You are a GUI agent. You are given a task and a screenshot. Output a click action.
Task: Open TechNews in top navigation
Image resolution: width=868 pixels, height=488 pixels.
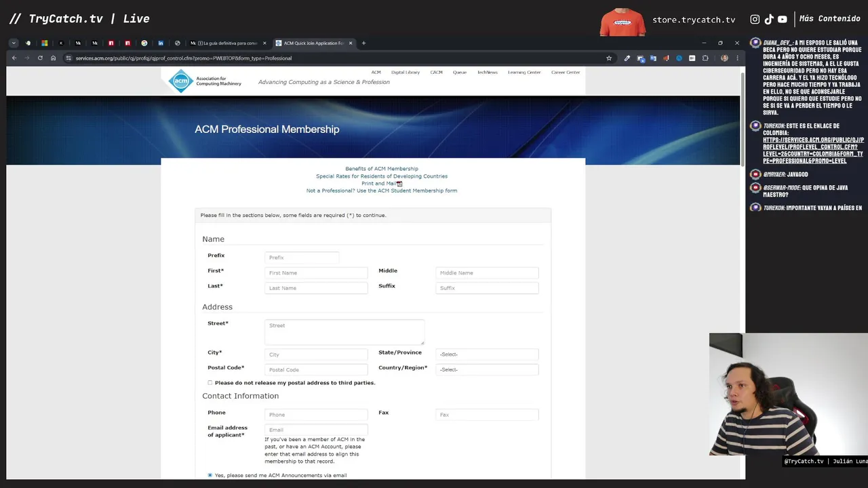[x=487, y=73]
